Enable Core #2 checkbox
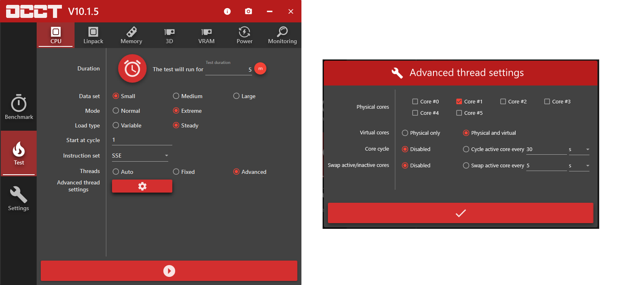 point(503,101)
